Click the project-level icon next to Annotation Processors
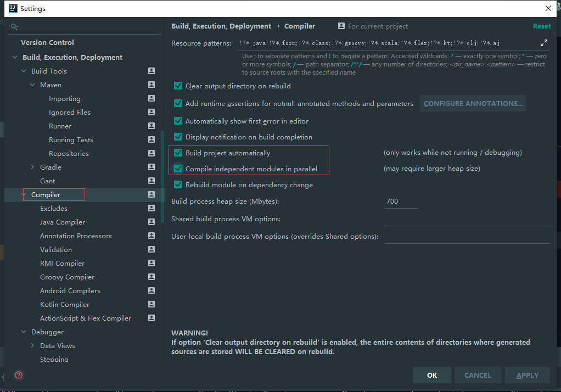561x392 pixels. pyautogui.click(x=152, y=236)
